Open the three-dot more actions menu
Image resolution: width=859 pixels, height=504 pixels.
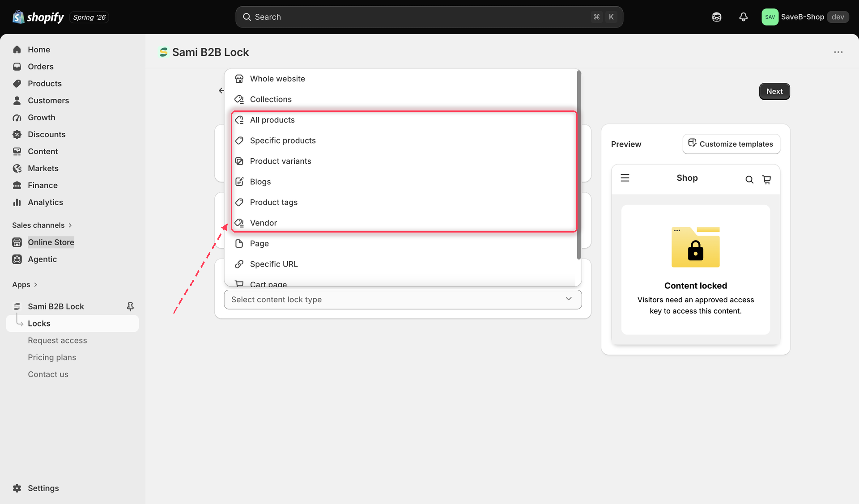tap(838, 52)
